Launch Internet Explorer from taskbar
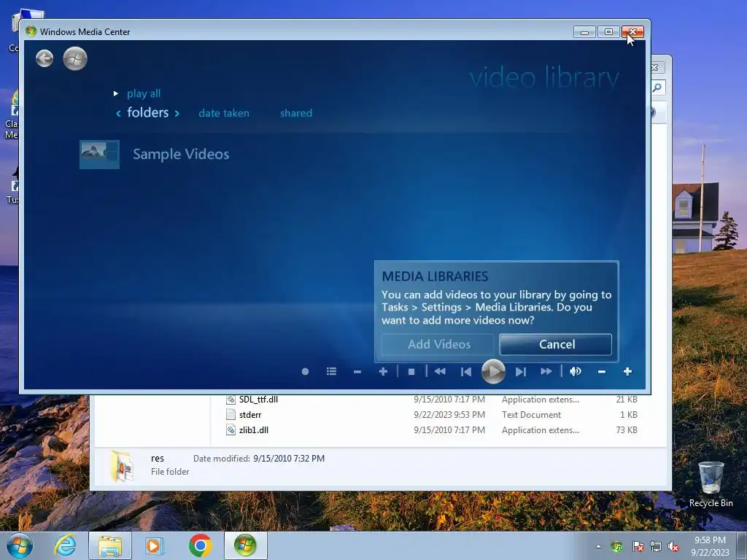747x560 pixels. coord(65,545)
